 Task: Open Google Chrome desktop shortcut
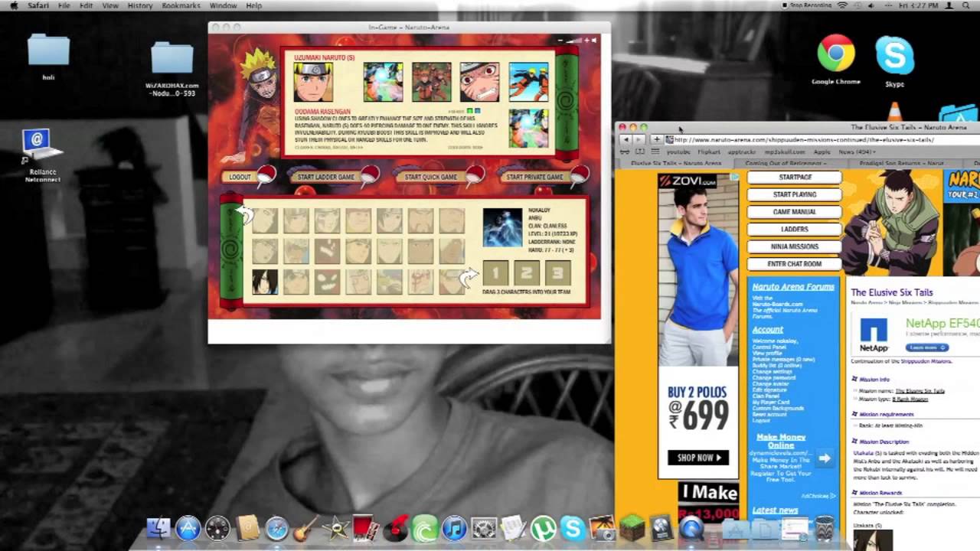click(x=836, y=60)
